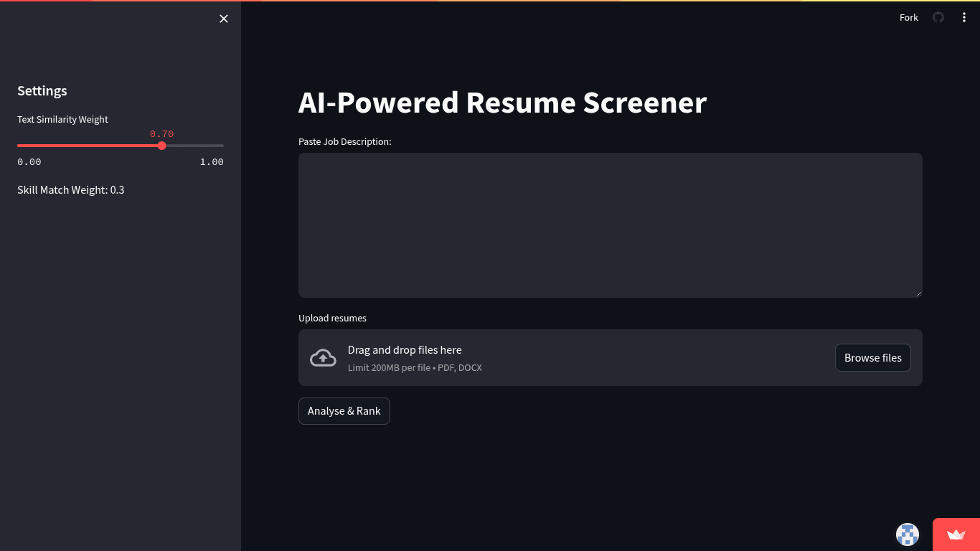Click the Analyse & Rank button
The width and height of the screenshot is (980, 551).
pyautogui.click(x=344, y=411)
